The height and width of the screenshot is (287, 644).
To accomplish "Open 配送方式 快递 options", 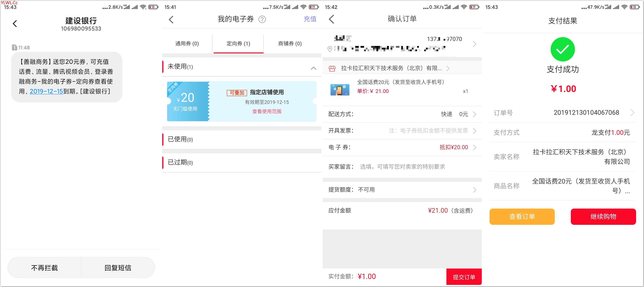I will 402,114.
